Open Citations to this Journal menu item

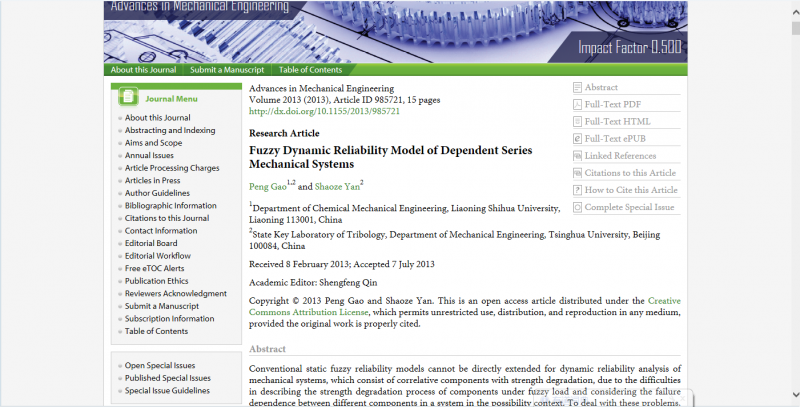pyautogui.click(x=167, y=218)
